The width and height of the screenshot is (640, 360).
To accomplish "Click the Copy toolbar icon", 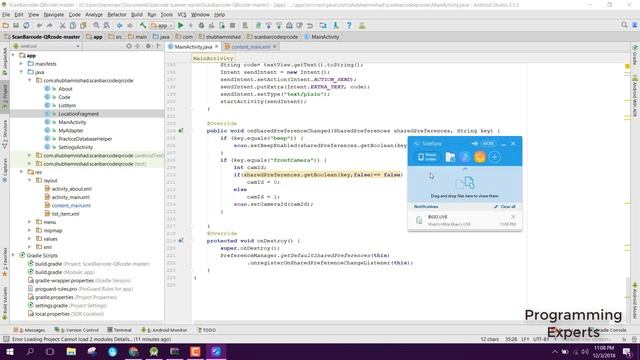I will coord(73,25).
